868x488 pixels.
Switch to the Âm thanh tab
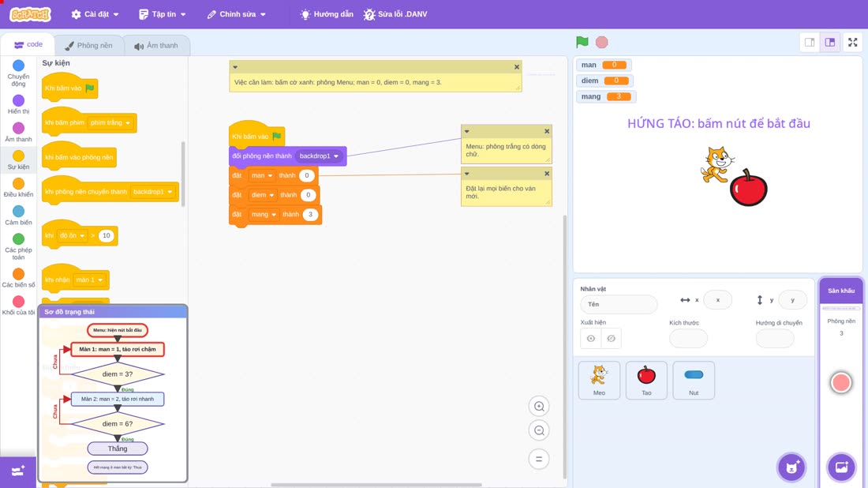tap(156, 46)
